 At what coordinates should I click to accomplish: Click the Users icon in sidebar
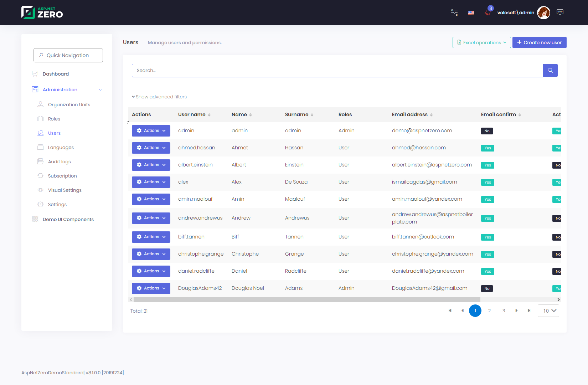click(x=41, y=133)
